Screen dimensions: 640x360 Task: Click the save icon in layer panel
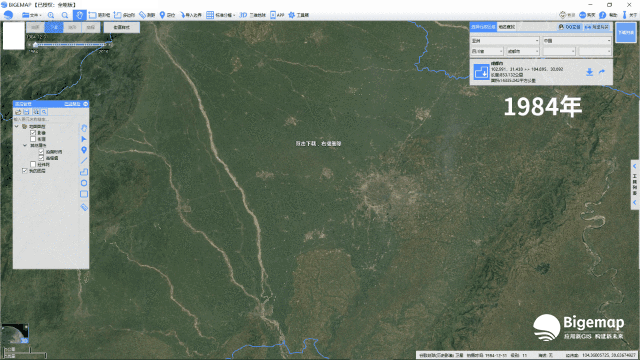pyautogui.click(x=27, y=112)
